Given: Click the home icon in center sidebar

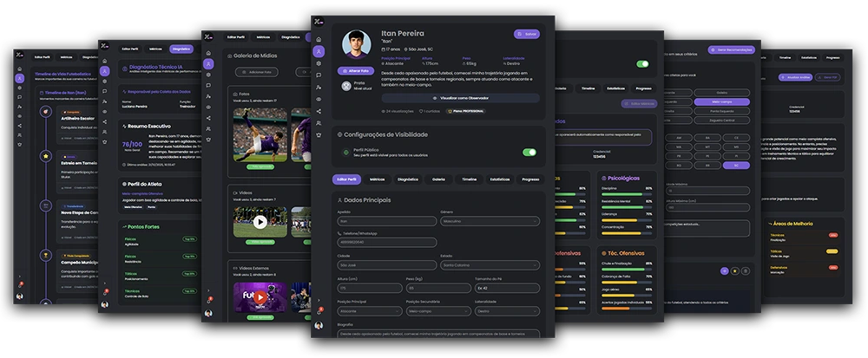Looking at the screenshot, I should (319, 39).
